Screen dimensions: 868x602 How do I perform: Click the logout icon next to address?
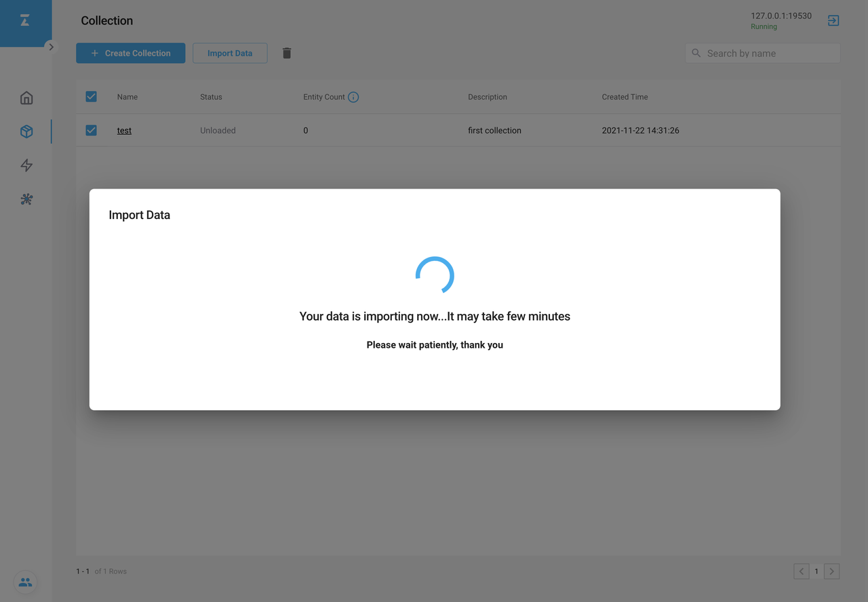[x=833, y=21]
